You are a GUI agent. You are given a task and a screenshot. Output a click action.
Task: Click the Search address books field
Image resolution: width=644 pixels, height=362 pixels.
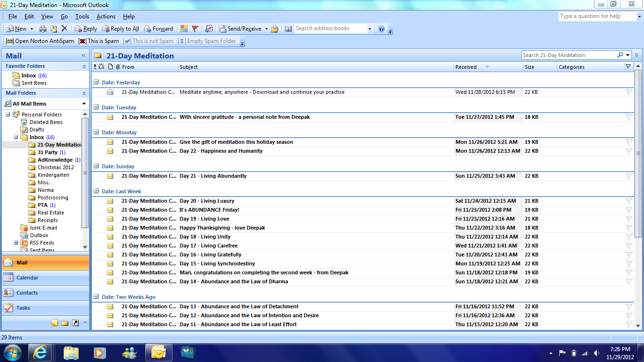pyautogui.click(x=330, y=29)
